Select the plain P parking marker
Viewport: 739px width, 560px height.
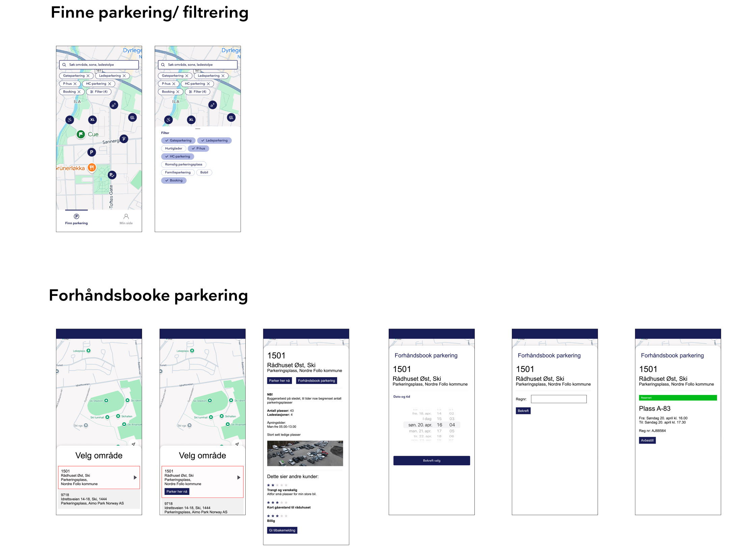(91, 152)
